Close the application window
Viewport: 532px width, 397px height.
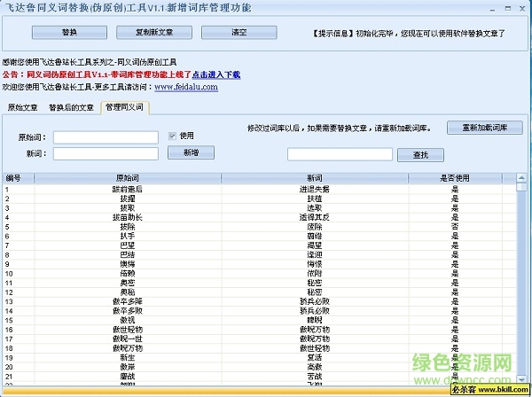pyautogui.click(x=522, y=9)
